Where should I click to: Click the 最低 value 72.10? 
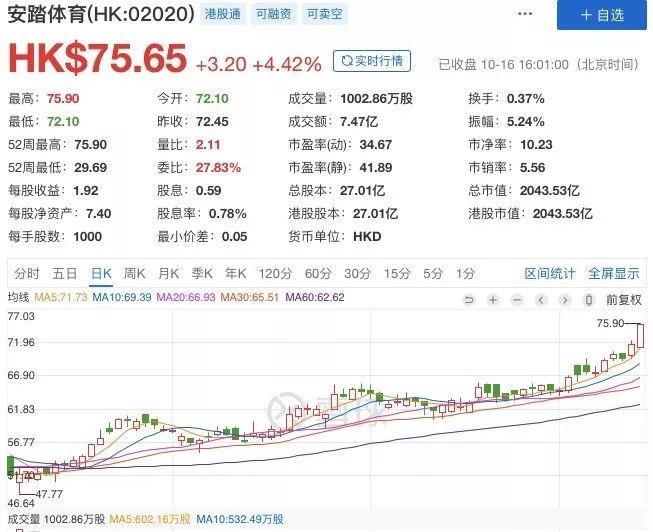63,122
